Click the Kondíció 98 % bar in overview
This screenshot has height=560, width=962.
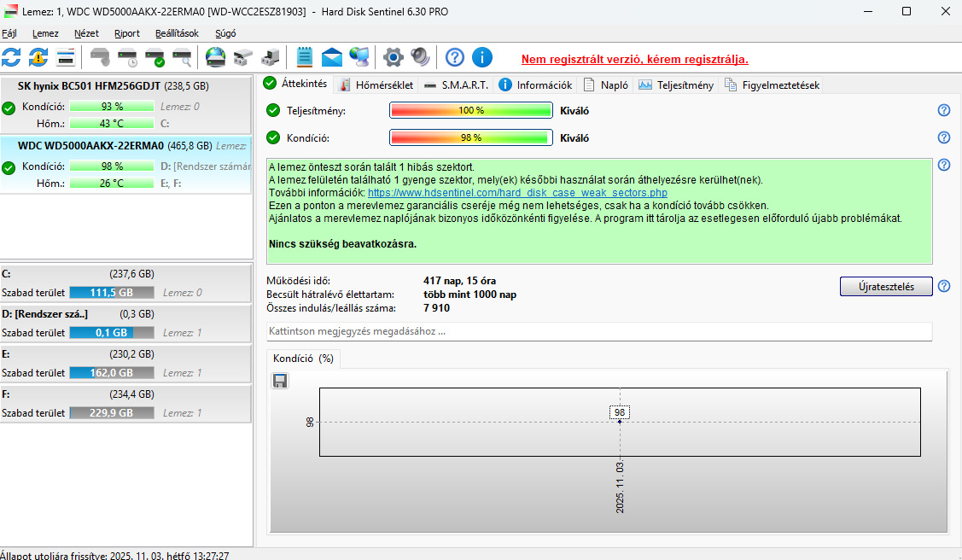tap(471, 137)
